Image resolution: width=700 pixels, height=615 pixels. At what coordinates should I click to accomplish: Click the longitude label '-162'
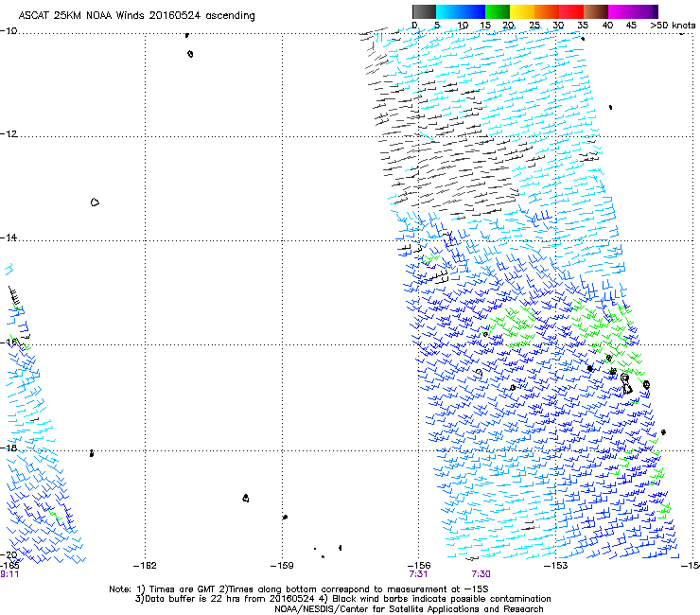(x=145, y=566)
